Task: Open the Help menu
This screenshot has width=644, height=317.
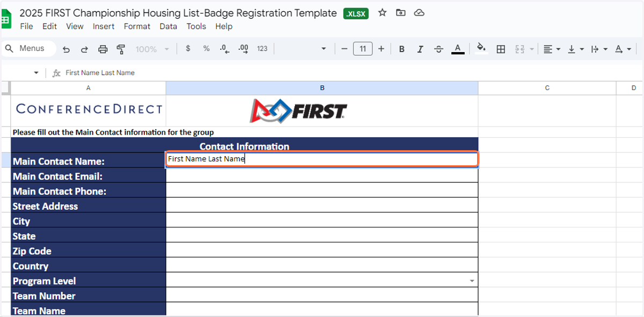Action: 224,26
